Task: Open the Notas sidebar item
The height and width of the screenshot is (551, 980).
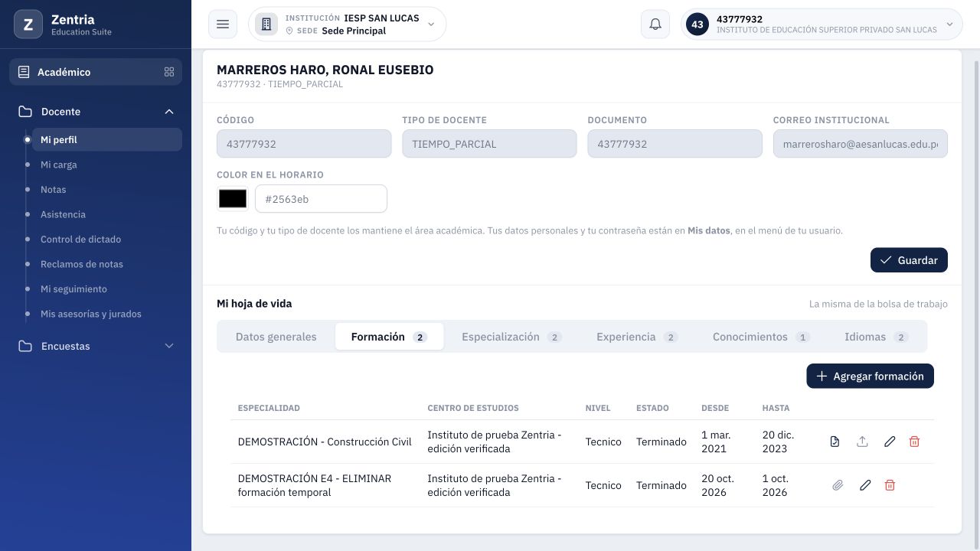Action: (x=106, y=190)
